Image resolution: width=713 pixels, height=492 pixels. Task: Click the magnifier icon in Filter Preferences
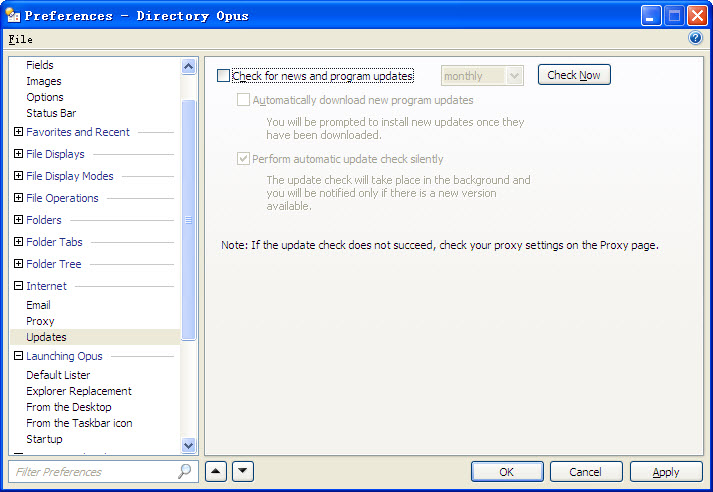[184, 471]
